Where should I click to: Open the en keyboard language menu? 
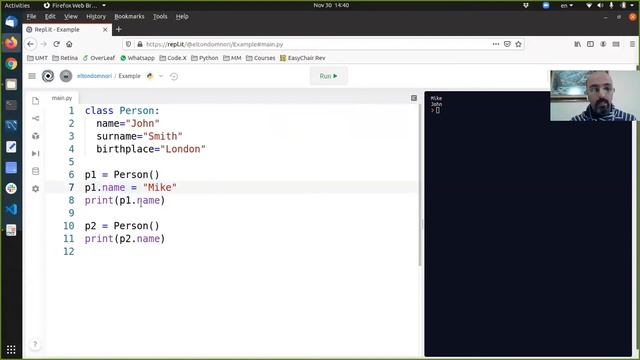coord(567,5)
